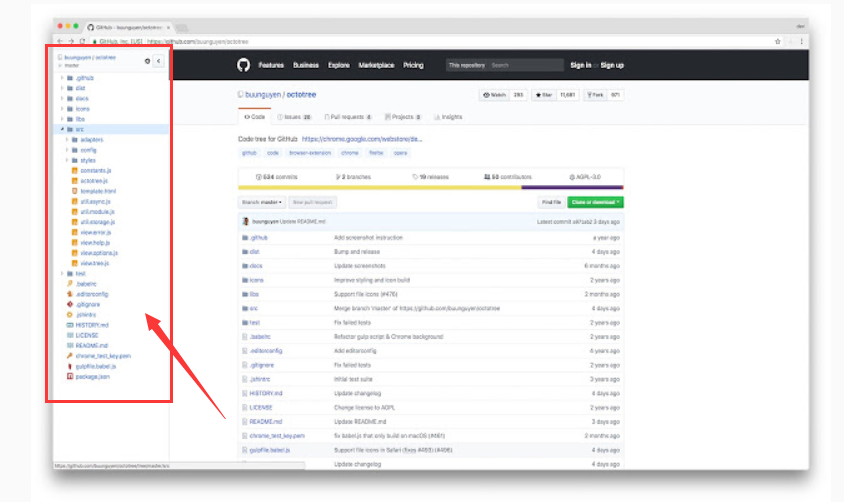Open the 2 branches link
The height and width of the screenshot is (502, 844).
coord(353,177)
